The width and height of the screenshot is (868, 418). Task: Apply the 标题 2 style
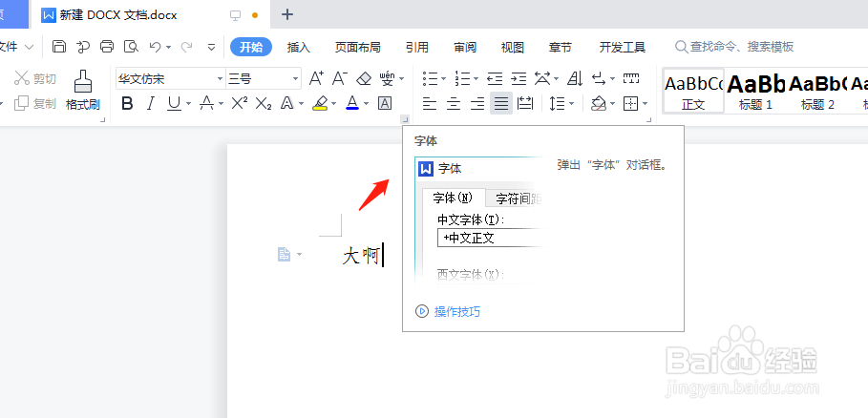(817, 91)
